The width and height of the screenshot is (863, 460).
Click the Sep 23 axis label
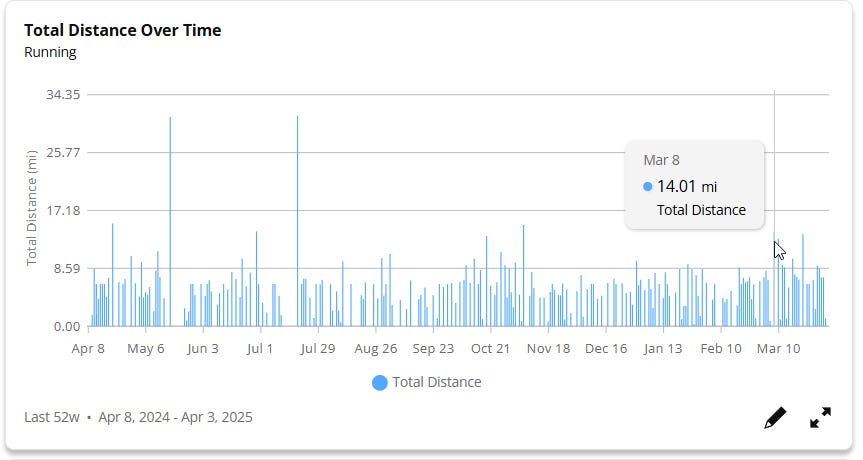tap(433, 349)
